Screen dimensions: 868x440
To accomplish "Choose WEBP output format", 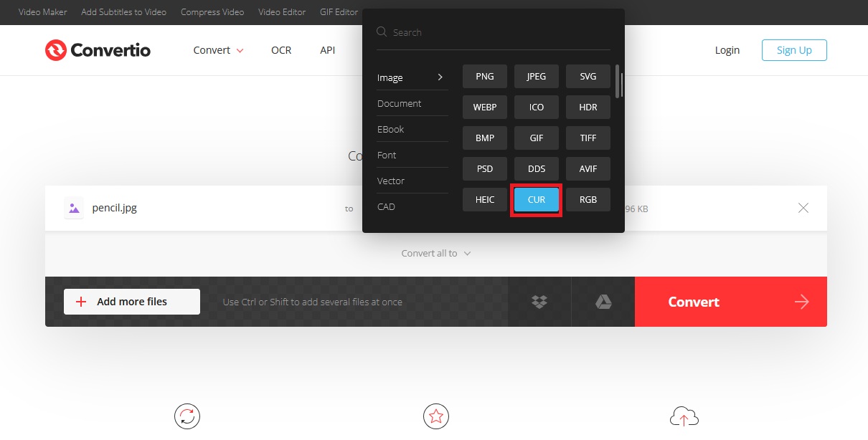I will (485, 107).
